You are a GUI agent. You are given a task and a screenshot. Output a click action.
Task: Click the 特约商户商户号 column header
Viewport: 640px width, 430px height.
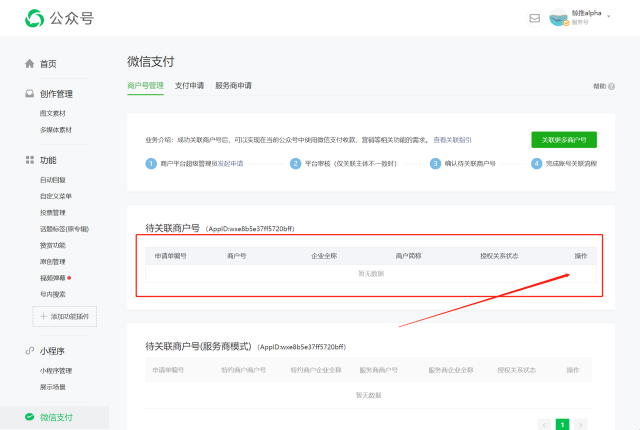(x=244, y=370)
